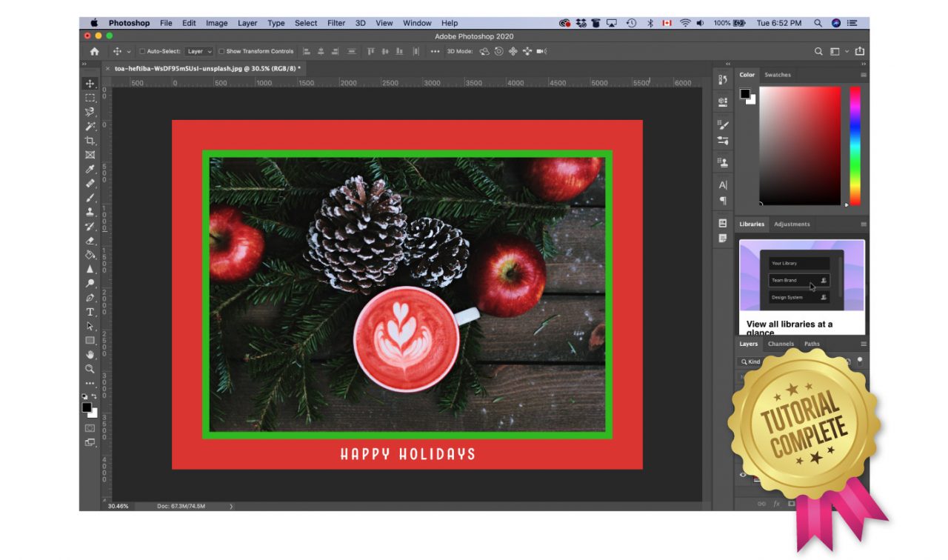Check Show Transform Controls
948x560 pixels.
[221, 51]
